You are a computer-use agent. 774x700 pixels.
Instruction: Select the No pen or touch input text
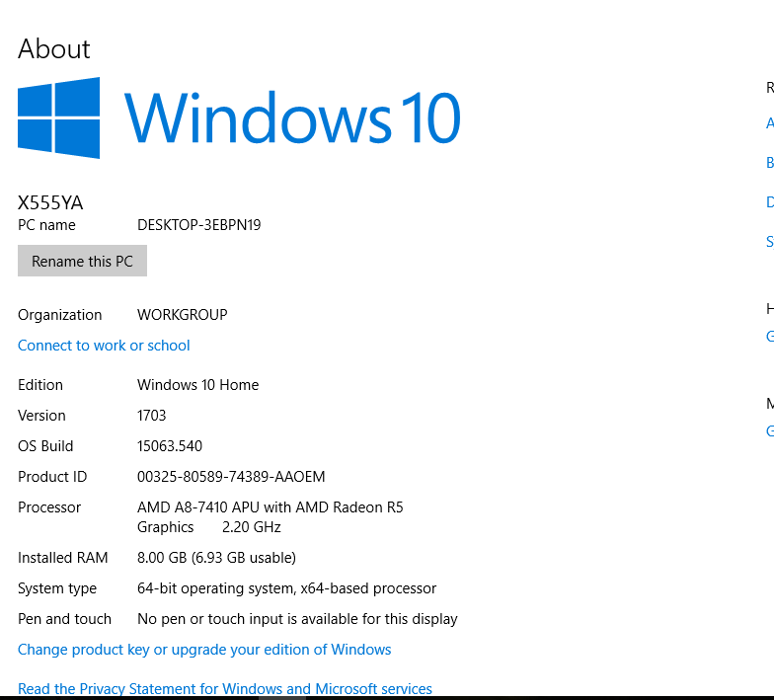[x=297, y=619]
